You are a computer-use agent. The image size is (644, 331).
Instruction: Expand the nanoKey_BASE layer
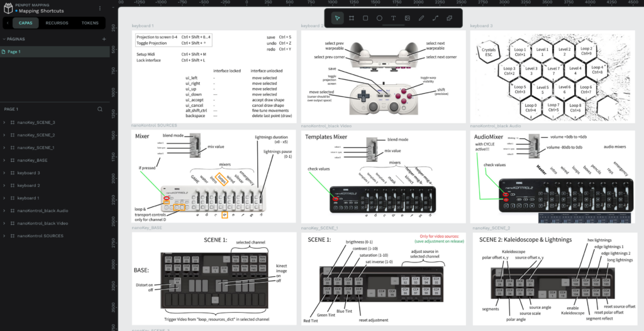coord(5,160)
